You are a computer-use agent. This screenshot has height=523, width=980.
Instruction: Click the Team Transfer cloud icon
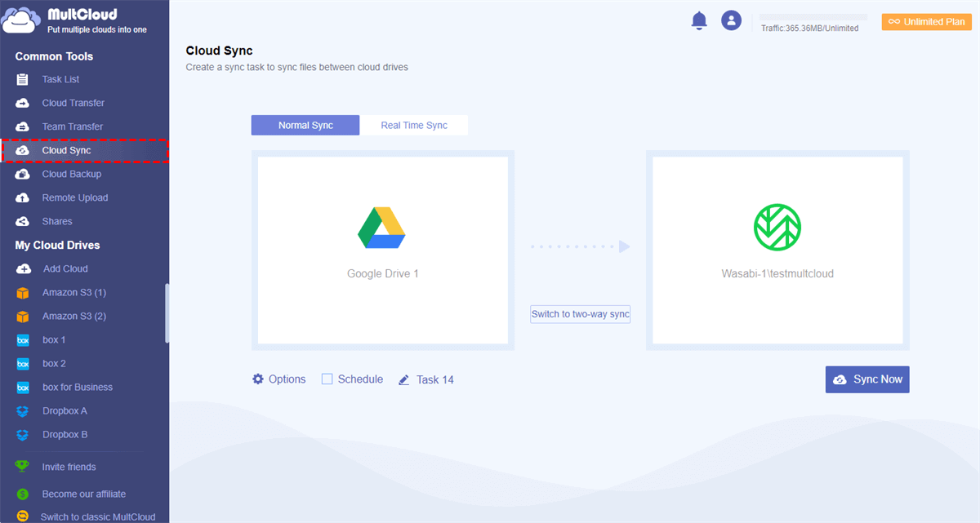pos(23,126)
